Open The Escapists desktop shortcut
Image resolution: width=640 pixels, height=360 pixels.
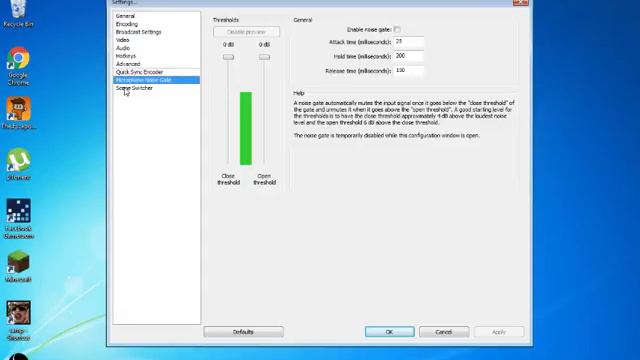18,113
